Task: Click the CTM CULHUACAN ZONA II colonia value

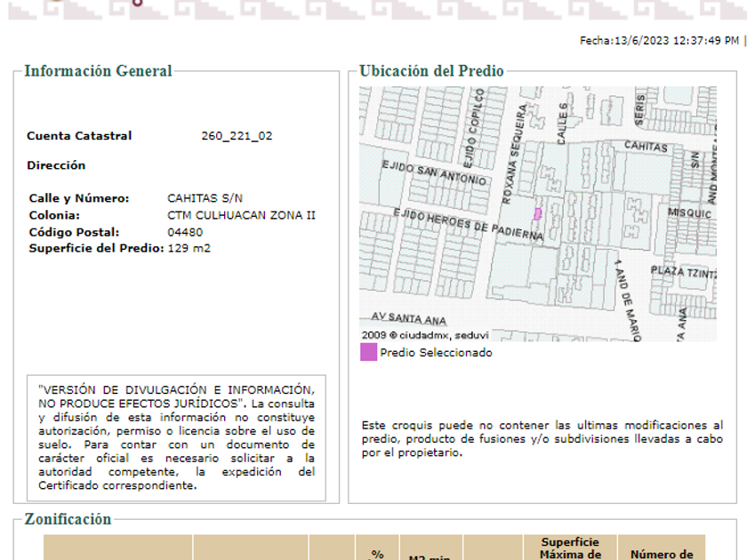Action: (241, 215)
